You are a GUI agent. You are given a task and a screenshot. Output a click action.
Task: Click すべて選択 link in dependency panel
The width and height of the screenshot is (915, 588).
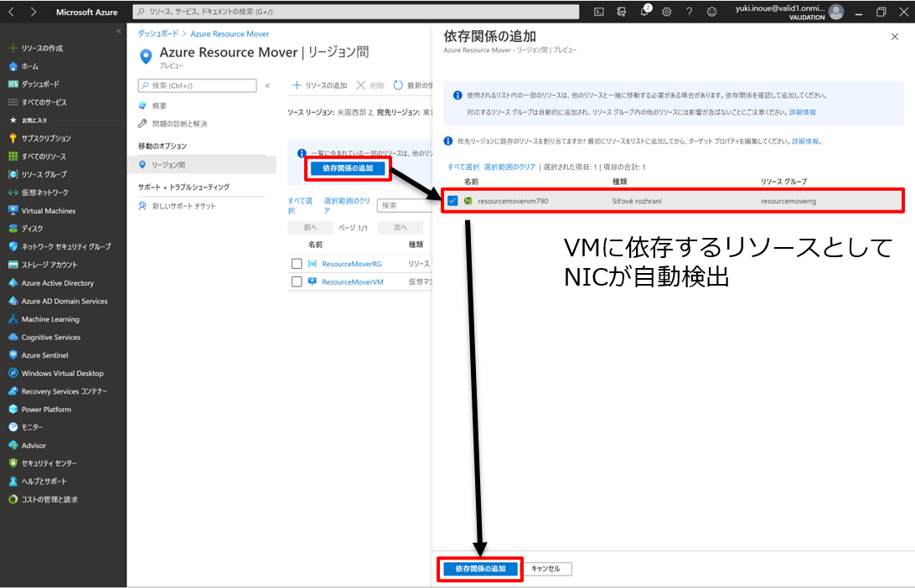[463, 167]
